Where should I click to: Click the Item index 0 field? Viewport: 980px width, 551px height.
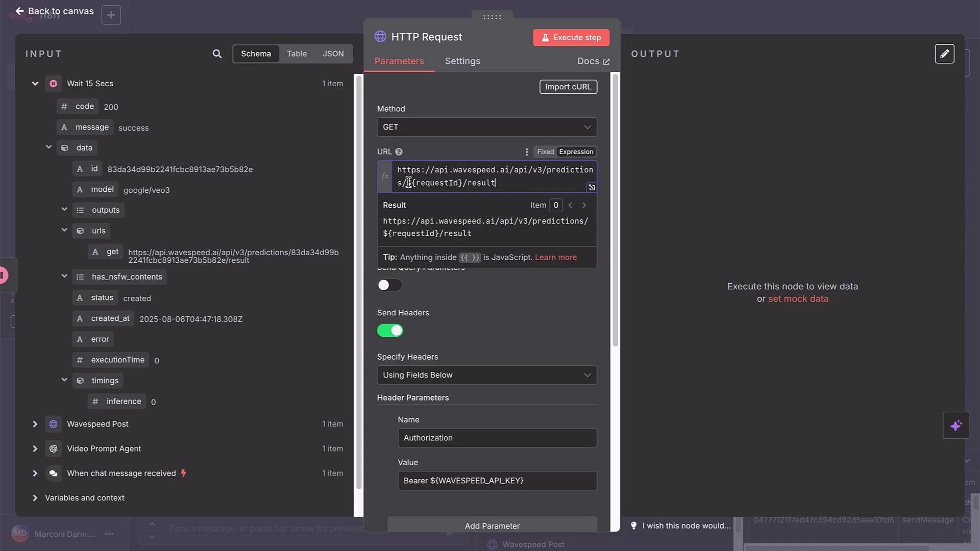click(x=555, y=205)
